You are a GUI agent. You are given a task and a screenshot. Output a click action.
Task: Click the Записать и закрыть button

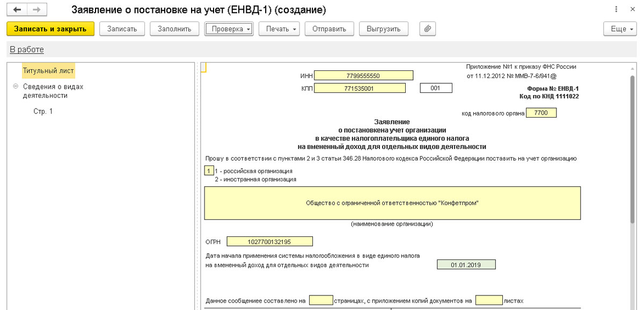click(x=50, y=28)
